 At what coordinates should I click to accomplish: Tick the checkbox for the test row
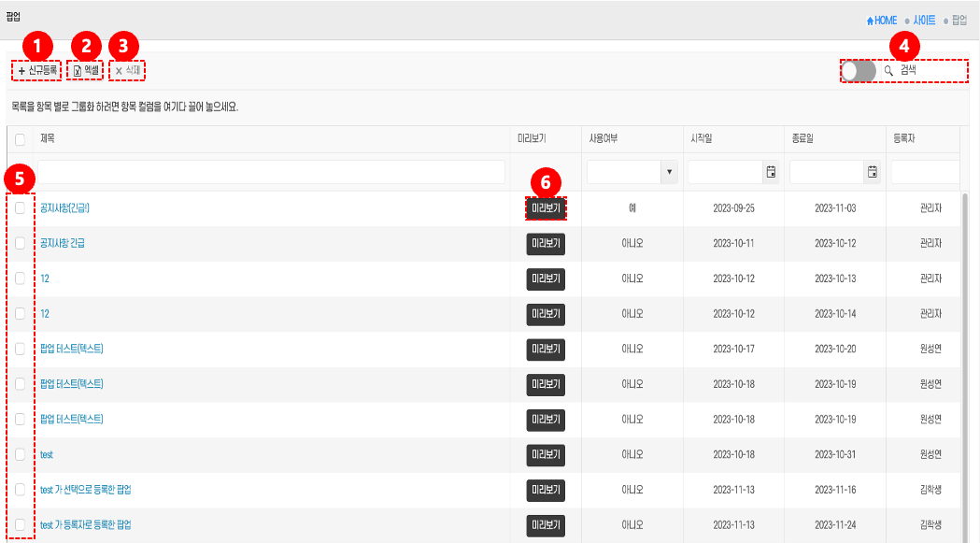coord(21,454)
